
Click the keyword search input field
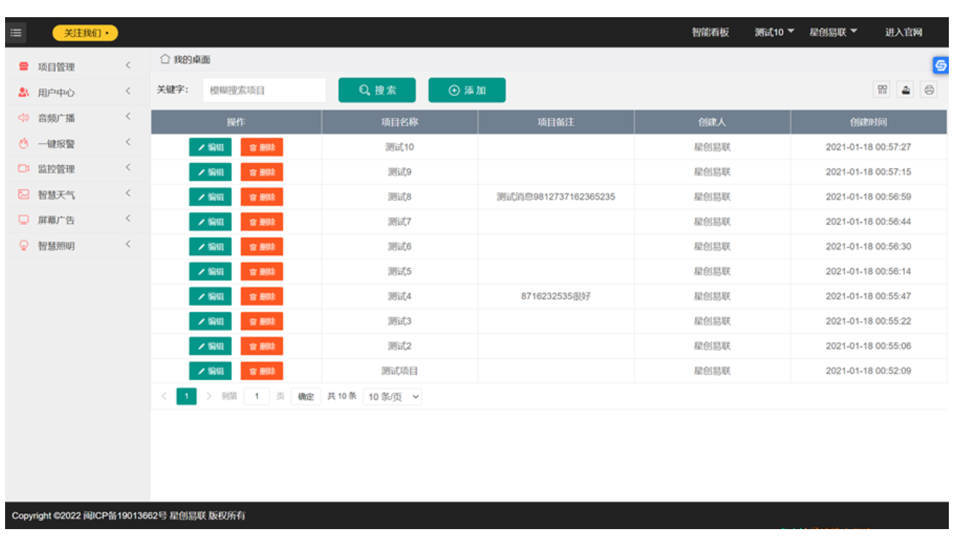point(264,90)
